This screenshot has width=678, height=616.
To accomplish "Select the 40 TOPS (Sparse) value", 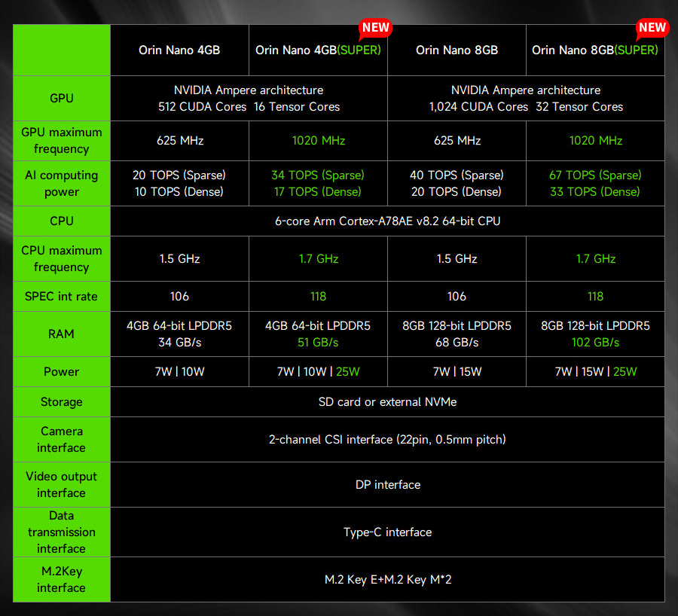I will click(x=457, y=175).
